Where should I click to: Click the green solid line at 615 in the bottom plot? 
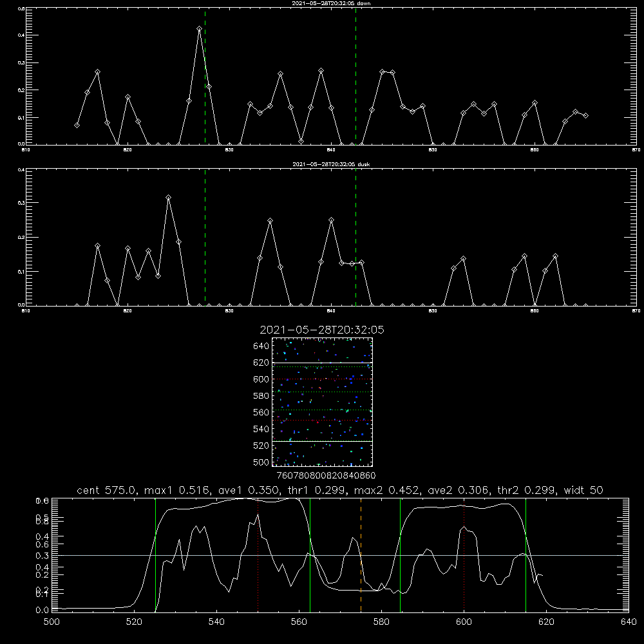coord(526,554)
